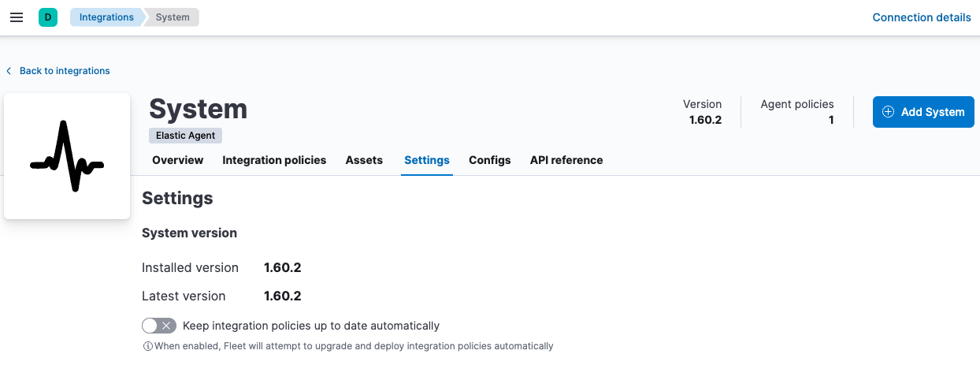
Task: Open the API reference tab
Action: [x=566, y=160]
